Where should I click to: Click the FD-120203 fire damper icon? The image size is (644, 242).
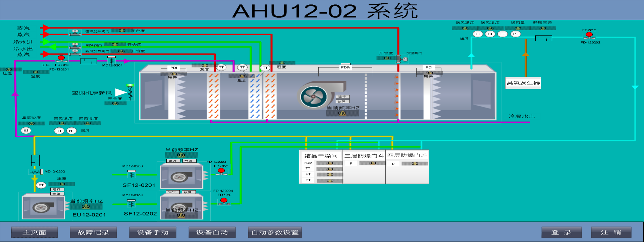[x=221, y=171]
